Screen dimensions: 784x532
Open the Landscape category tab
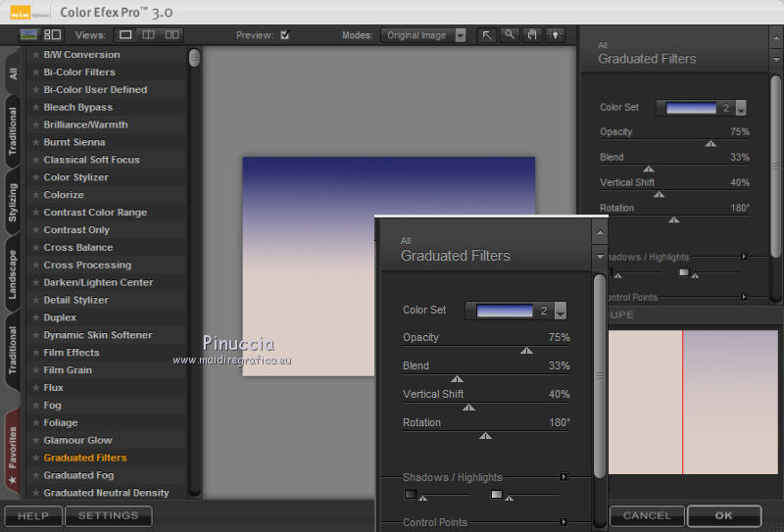click(x=13, y=274)
